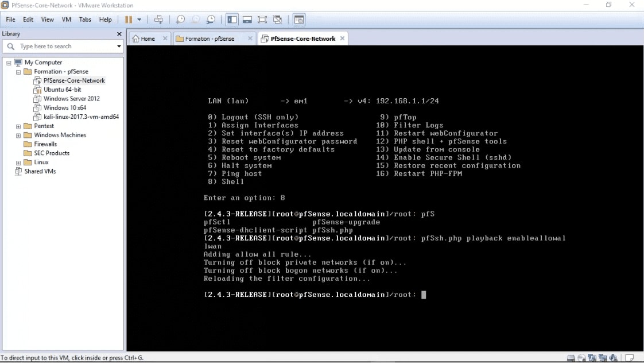Click the Windows 10 x64 VM icon

click(37, 108)
